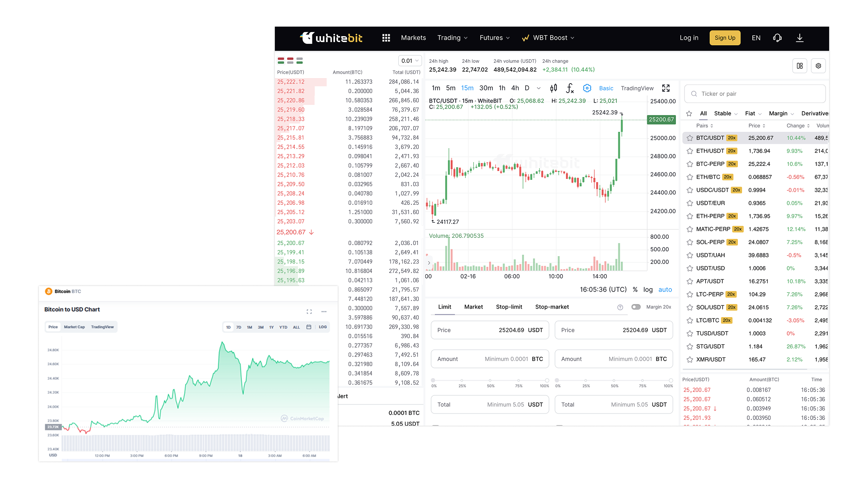Fullscreen the Bitcoin to USD chart

309,311
